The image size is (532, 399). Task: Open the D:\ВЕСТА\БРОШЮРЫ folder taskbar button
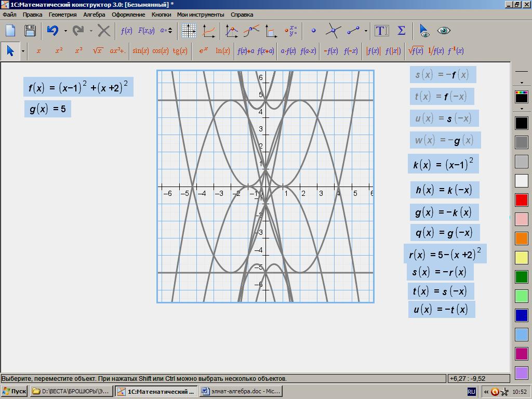[71, 392]
